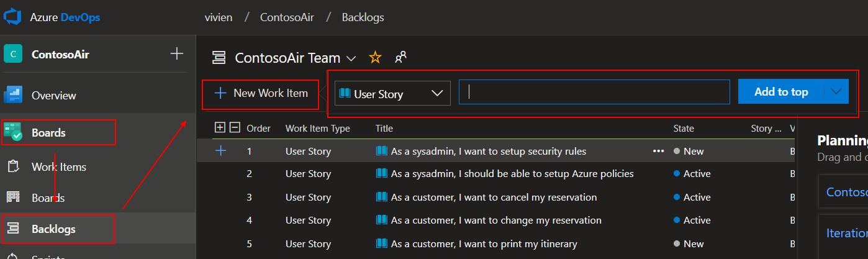Viewport: 868px width, 259px height.
Task: Open the ContosoAir project tile icon
Action: pyautogui.click(x=13, y=54)
